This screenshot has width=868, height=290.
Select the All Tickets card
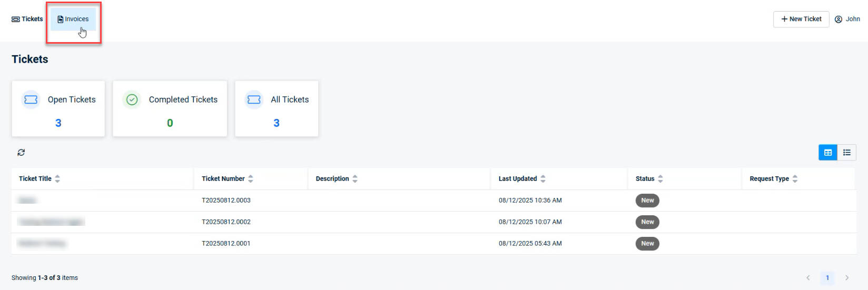(x=277, y=108)
